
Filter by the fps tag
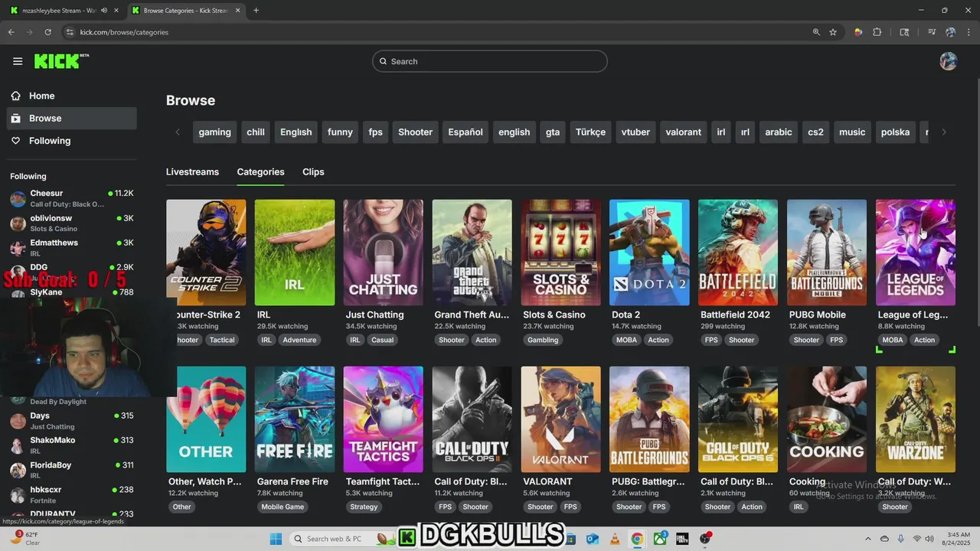(375, 132)
